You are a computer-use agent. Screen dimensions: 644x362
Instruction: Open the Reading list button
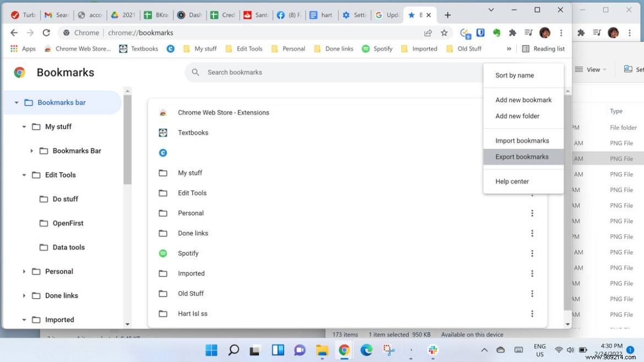[x=543, y=48]
